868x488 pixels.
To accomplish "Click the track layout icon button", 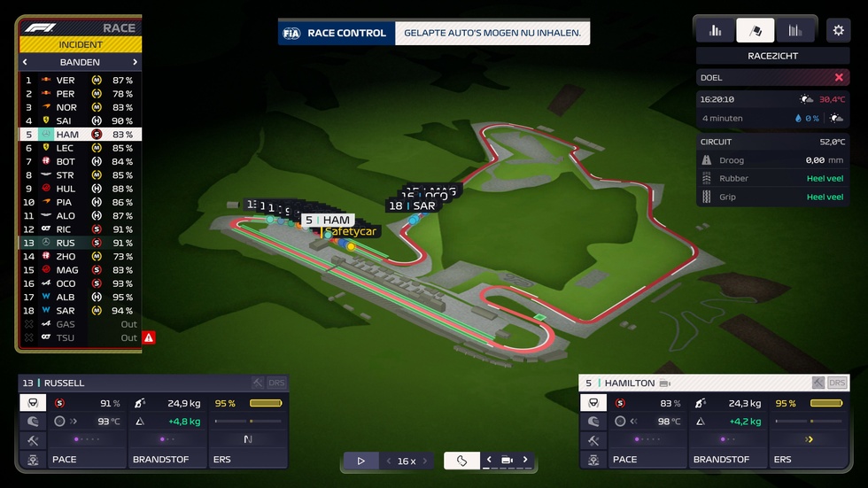I will [x=461, y=461].
